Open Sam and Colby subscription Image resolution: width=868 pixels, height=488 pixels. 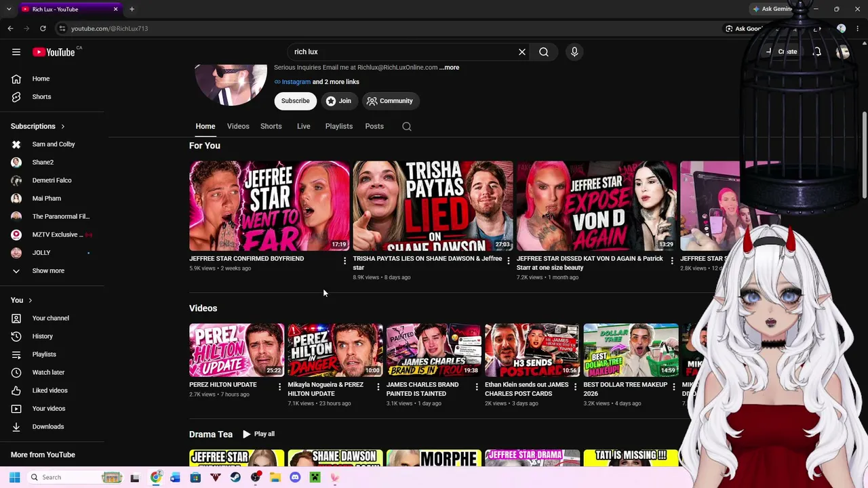point(52,144)
